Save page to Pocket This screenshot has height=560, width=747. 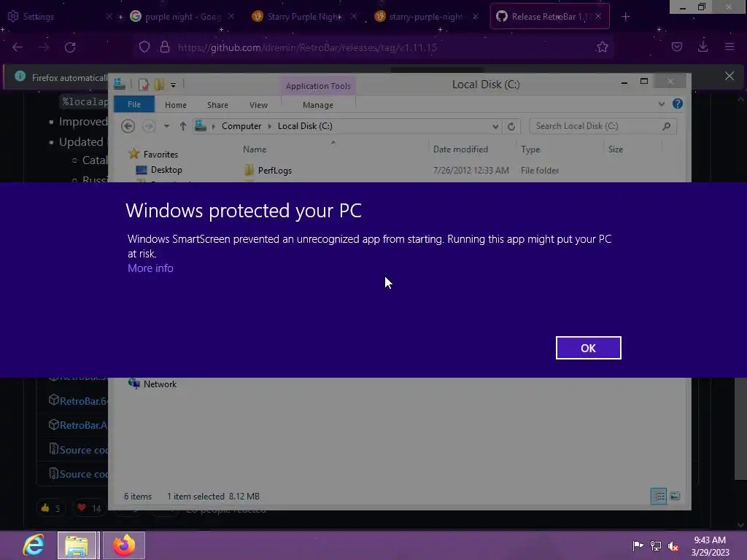click(x=676, y=47)
